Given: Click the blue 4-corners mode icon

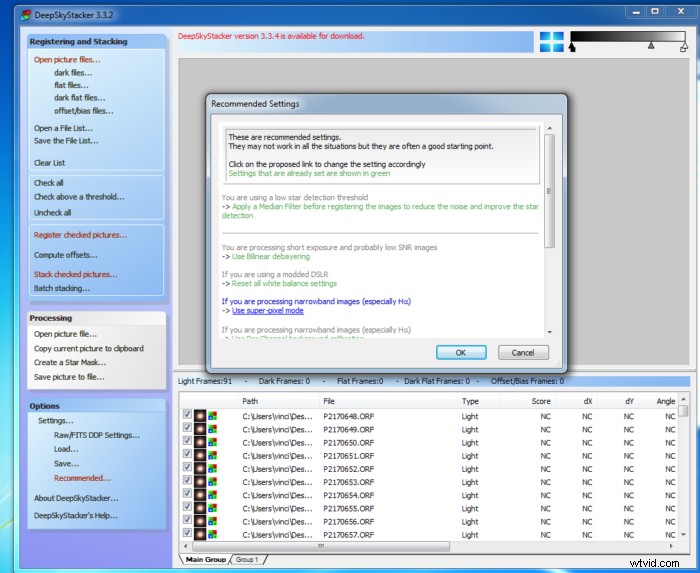Looking at the screenshot, I should coord(551,42).
